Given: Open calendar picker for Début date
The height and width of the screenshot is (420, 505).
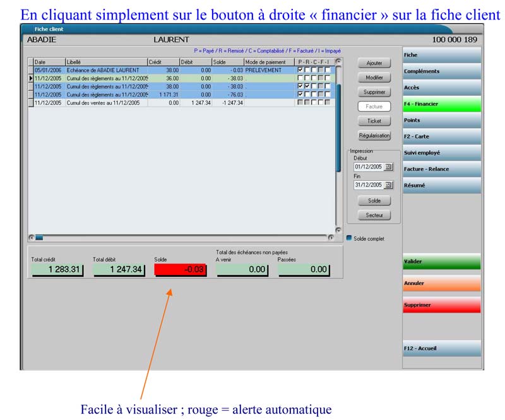Looking at the screenshot, I should coord(389,166).
